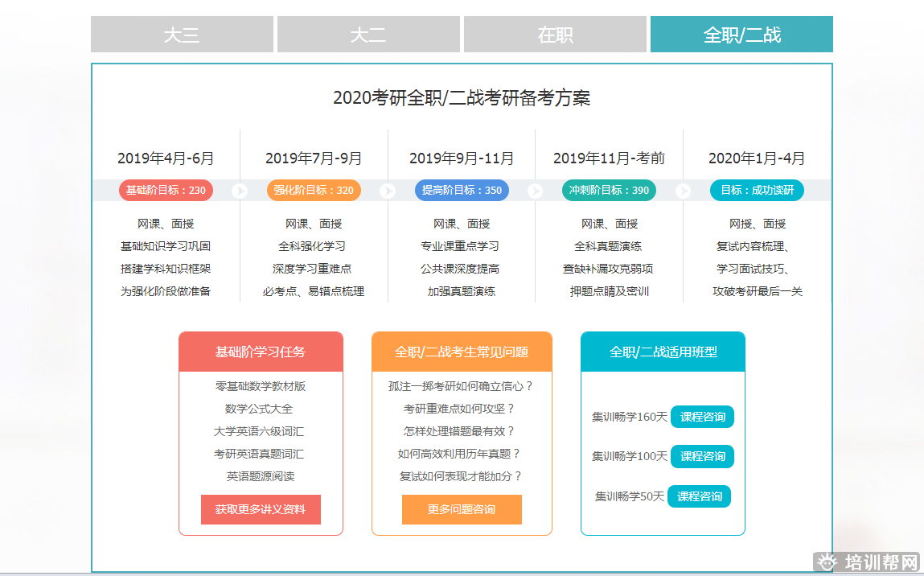The width and height of the screenshot is (924, 576).
Task: Open the 零基础数学教材版 link
Action: coord(261,386)
